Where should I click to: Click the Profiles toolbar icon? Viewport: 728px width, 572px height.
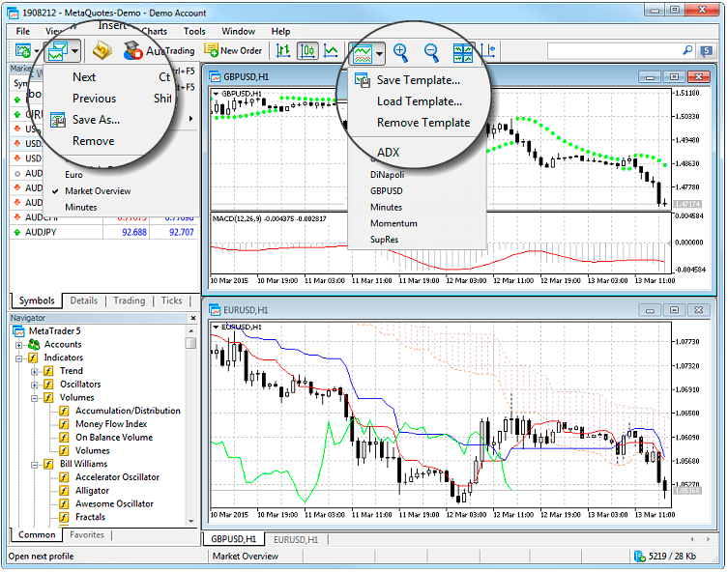coord(58,50)
